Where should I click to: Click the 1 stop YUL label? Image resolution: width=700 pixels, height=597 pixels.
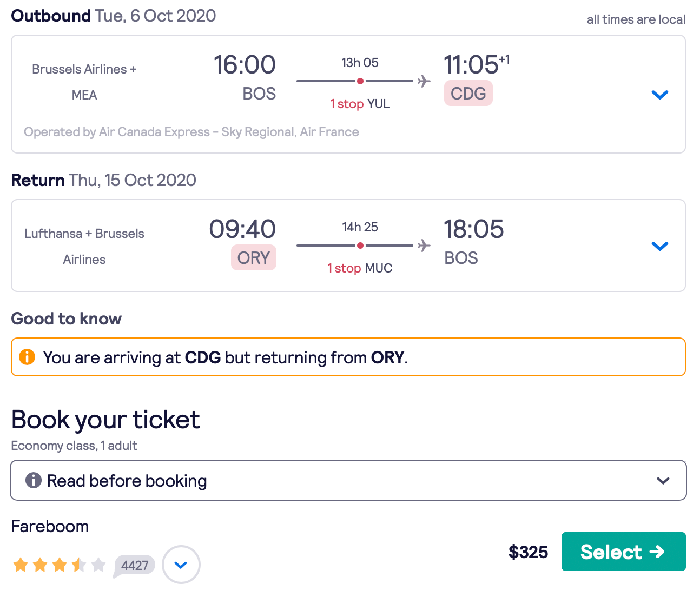pos(360,104)
